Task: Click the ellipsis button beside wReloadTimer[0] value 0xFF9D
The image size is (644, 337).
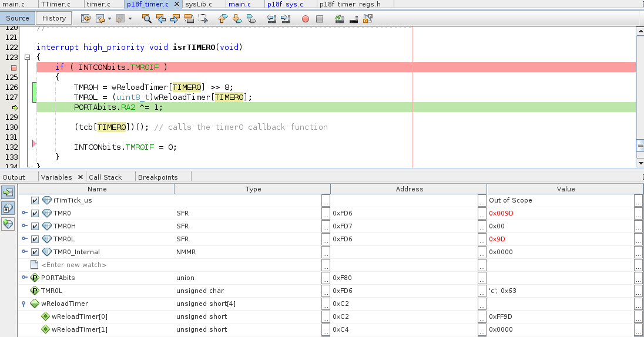Action: click(638, 317)
